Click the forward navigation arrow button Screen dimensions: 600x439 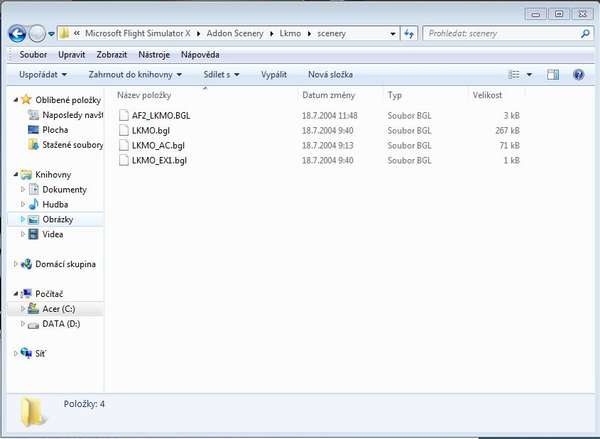[37, 34]
